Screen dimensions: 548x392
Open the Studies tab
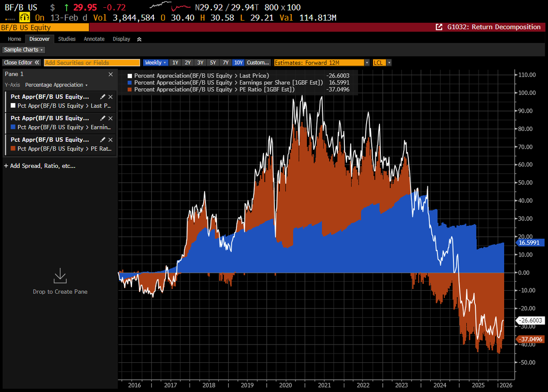(x=67, y=39)
